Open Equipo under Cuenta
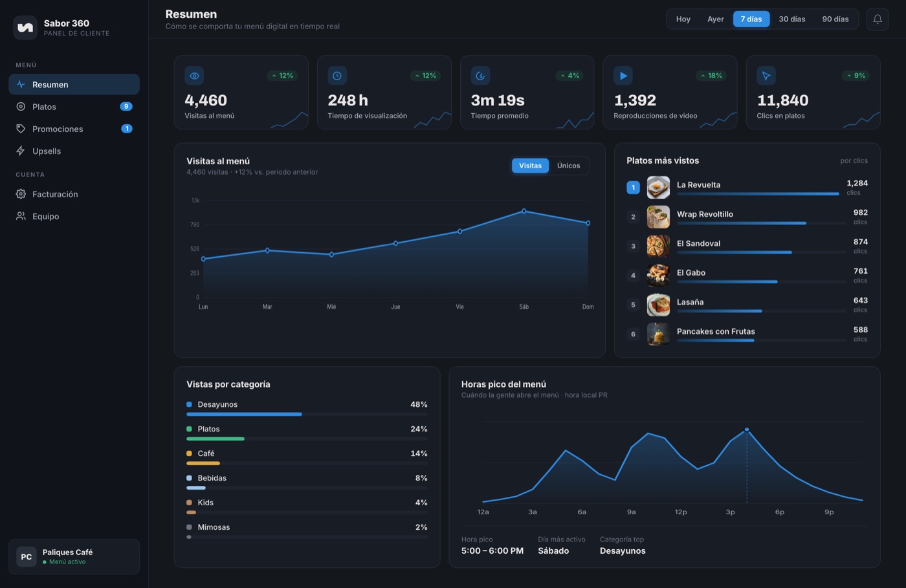 pyautogui.click(x=74, y=216)
